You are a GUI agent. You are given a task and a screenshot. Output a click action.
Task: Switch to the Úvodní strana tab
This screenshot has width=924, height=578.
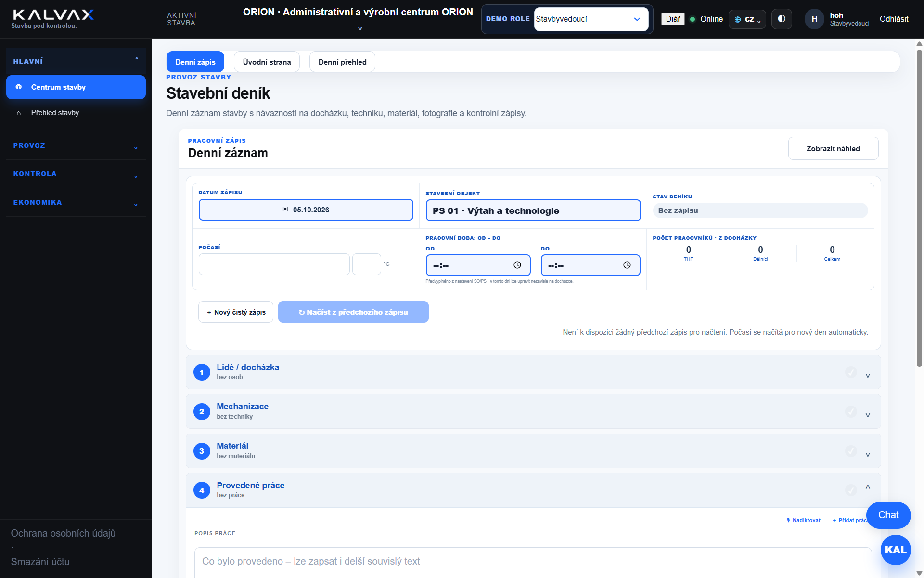[x=267, y=62]
